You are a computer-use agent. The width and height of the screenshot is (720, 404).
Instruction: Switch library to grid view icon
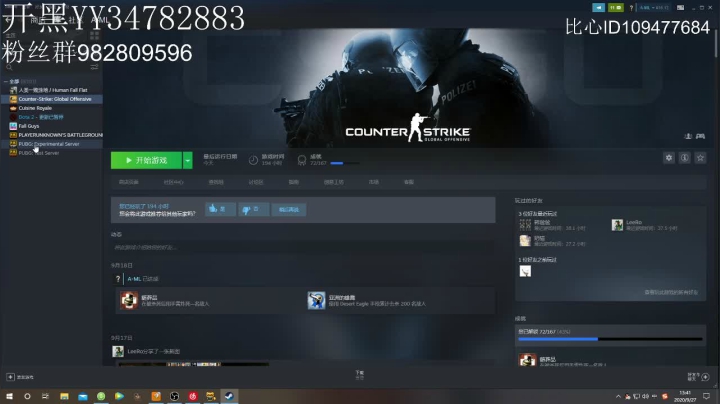coord(95,35)
